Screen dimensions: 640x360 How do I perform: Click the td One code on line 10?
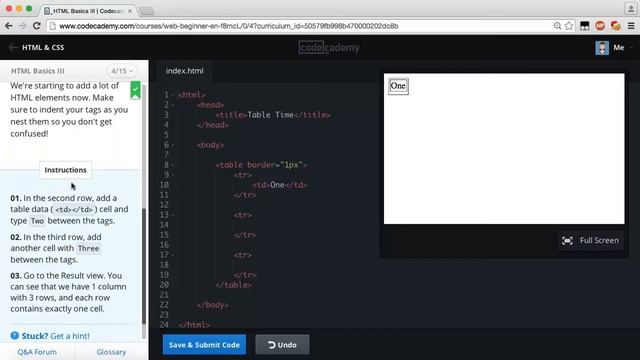click(x=280, y=185)
